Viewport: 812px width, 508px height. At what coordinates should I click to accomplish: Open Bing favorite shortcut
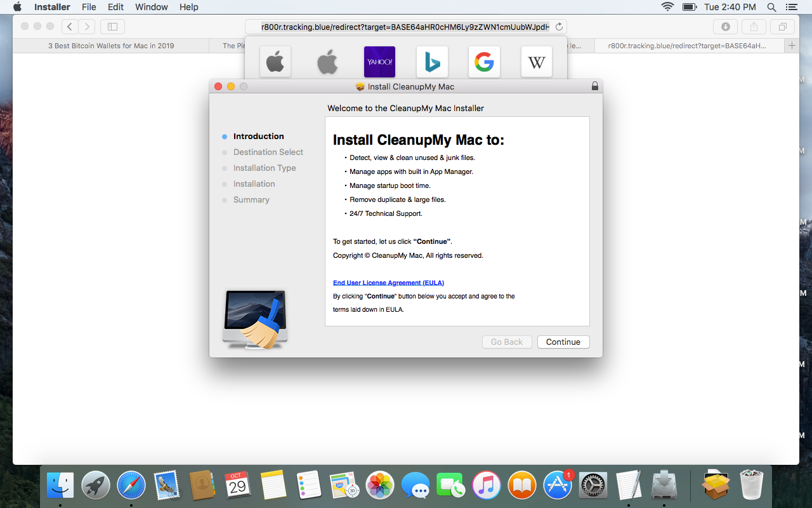click(x=432, y=62)
